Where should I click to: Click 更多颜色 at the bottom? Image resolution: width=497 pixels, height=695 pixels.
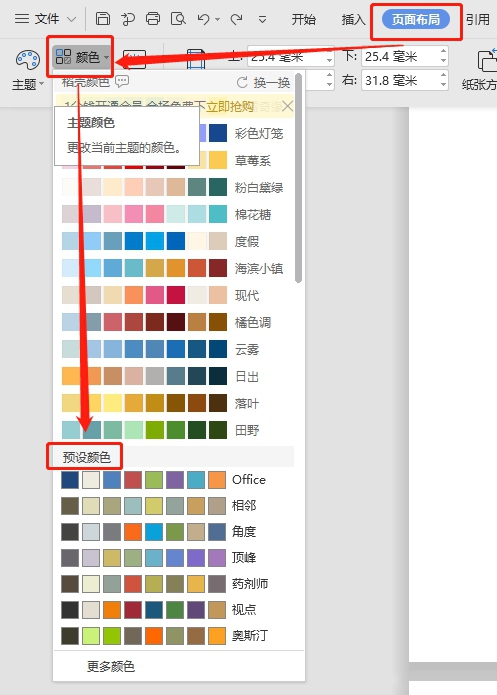click(x=110, y=666)
